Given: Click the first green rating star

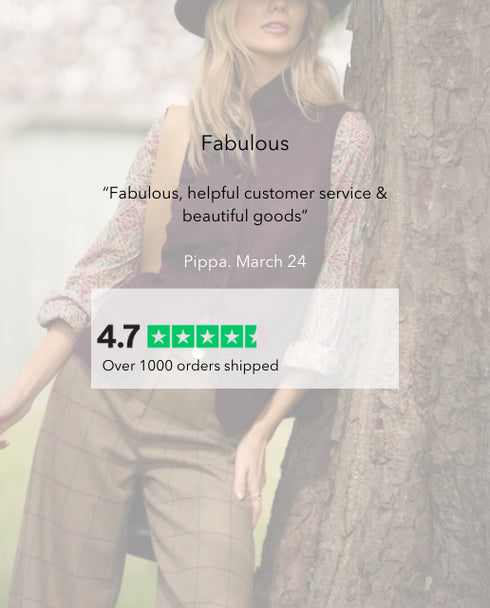Looking at the screenshot, I should pyautogui.click(x=159, y=337).
